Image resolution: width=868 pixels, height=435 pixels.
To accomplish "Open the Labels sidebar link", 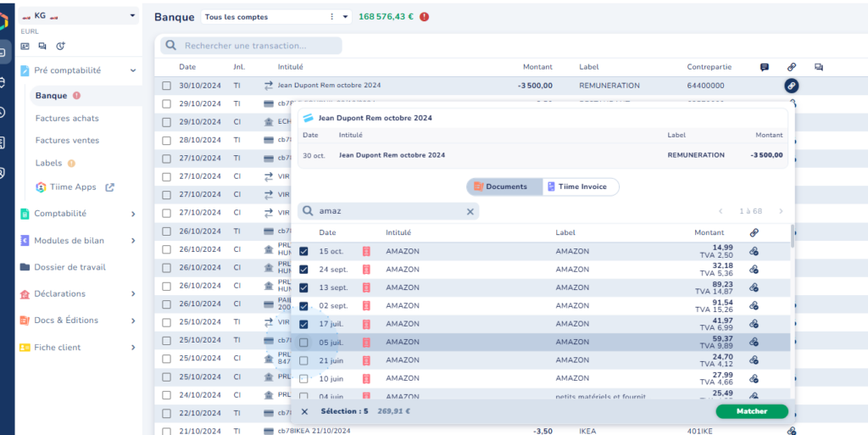I will 48,163.
